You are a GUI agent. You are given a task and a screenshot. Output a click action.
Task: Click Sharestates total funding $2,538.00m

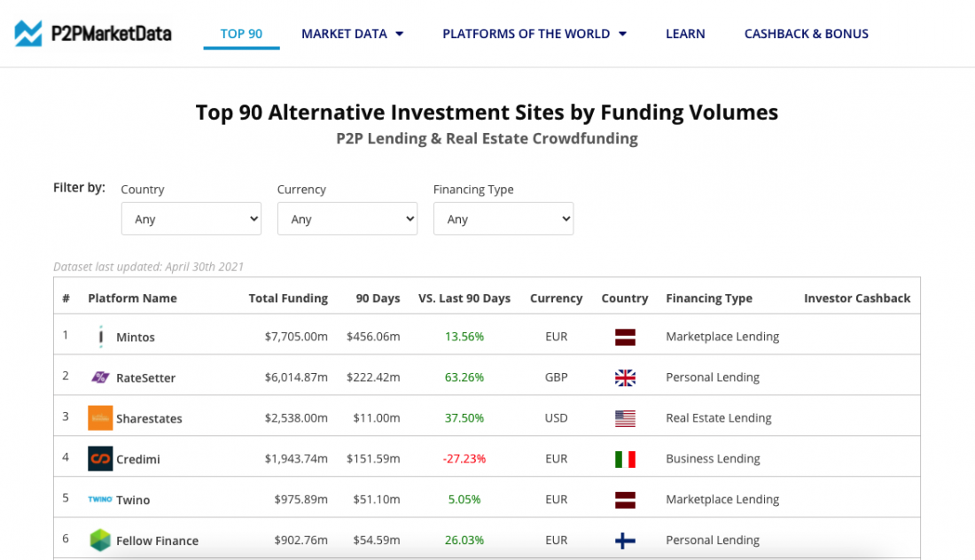[x=296, y=417]
